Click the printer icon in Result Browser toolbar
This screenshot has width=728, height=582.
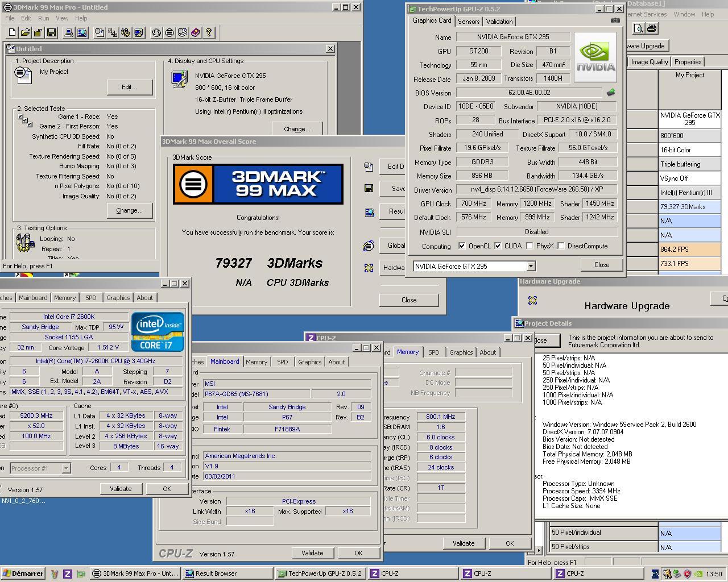click(x=652, y=28)
